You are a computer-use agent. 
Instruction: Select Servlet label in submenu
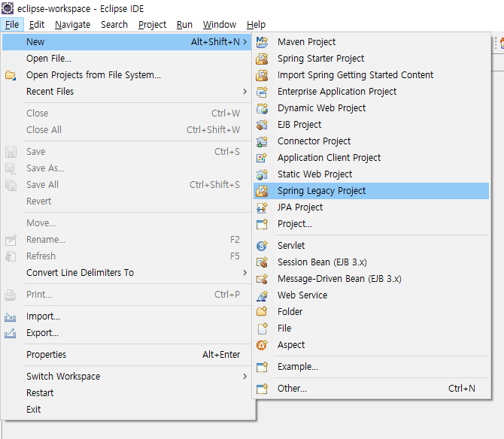point(291,246)
